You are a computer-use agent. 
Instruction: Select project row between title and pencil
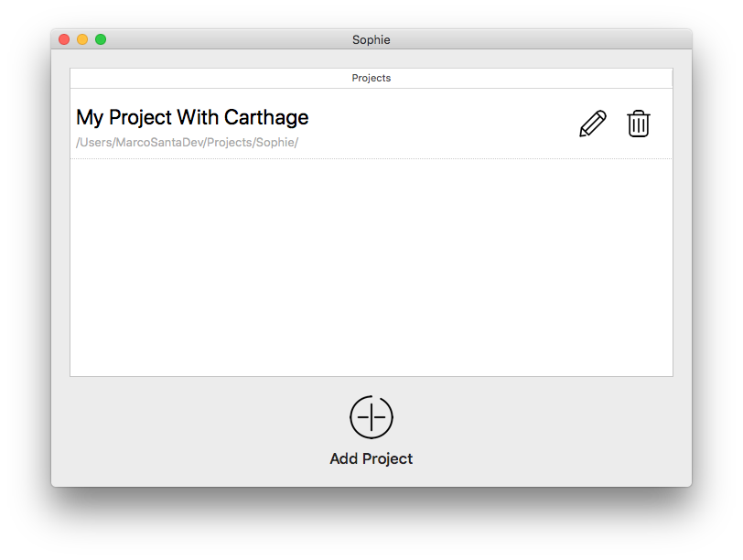[443, 124]
